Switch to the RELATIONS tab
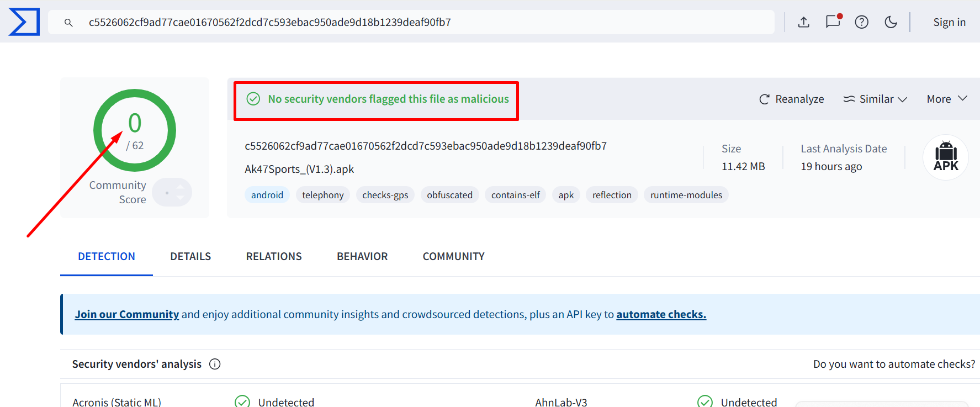The height and width of the screenshot is (407, 980). pyautogui.click(x=274, y=256)
